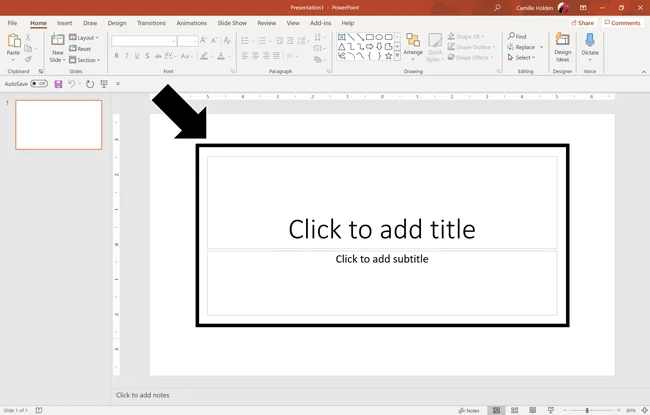650x415 pixels.
Task: Toggle text Shadow formatting
Action: (147, 56)
